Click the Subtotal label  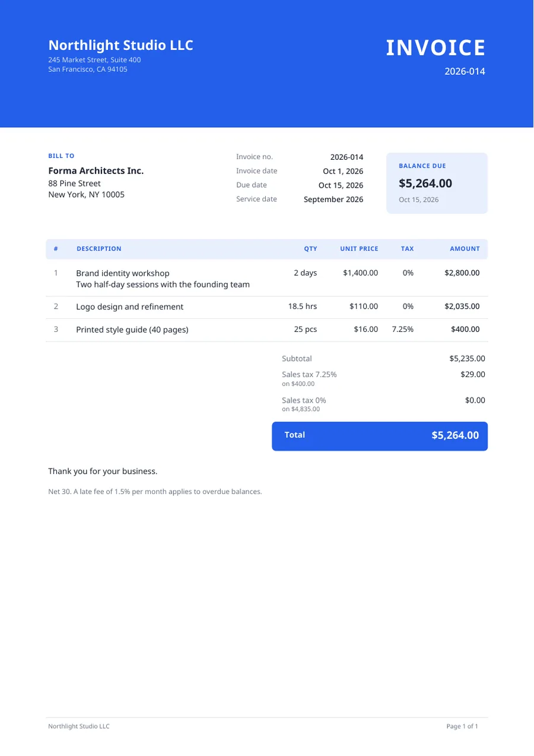297,359
